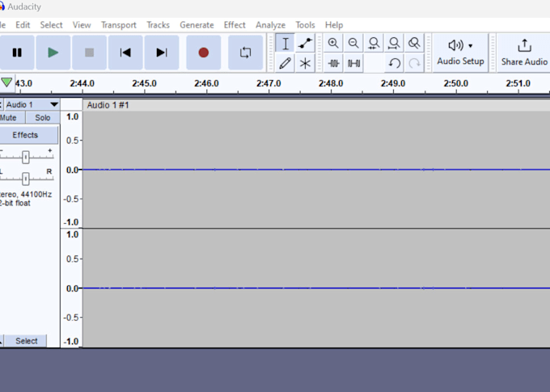Toggle the Loop playback button

click(245, 53)
